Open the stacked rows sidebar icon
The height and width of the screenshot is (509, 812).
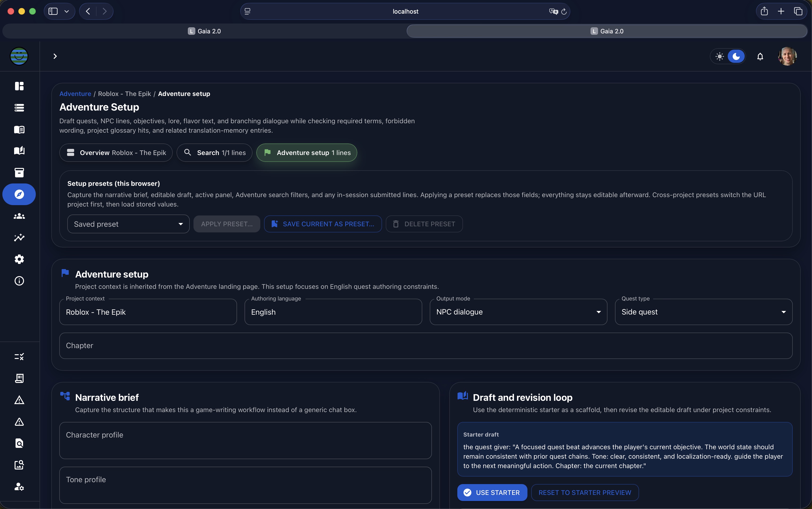[x=19, y=108]
